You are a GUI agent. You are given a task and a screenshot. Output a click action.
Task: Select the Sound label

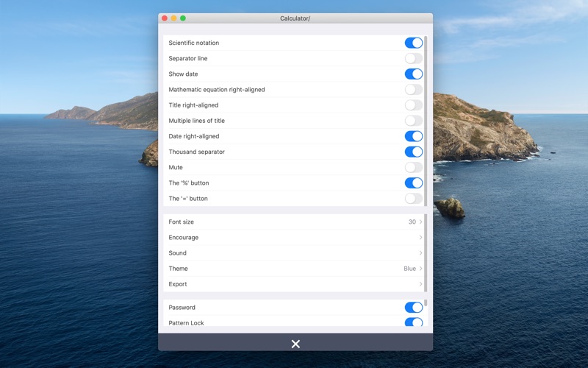177,253
